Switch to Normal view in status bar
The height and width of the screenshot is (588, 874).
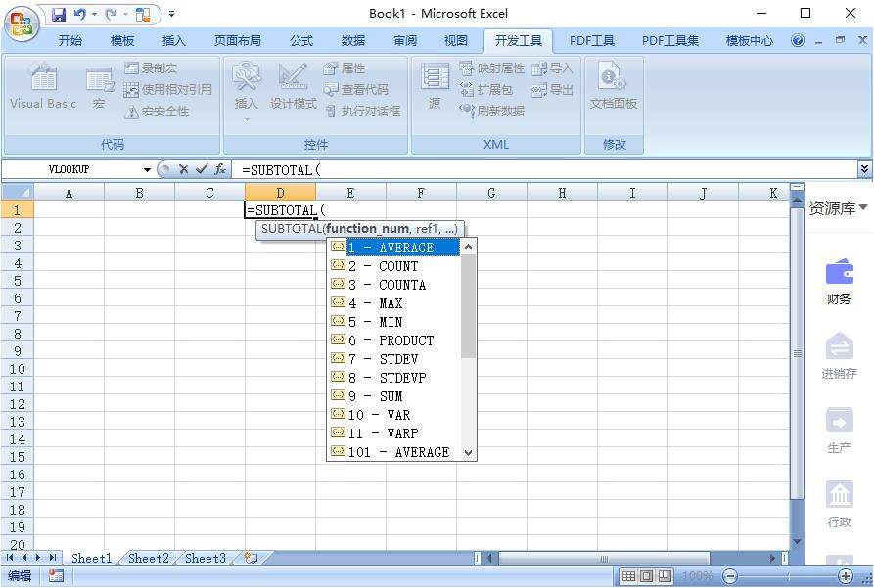(628, 576)
